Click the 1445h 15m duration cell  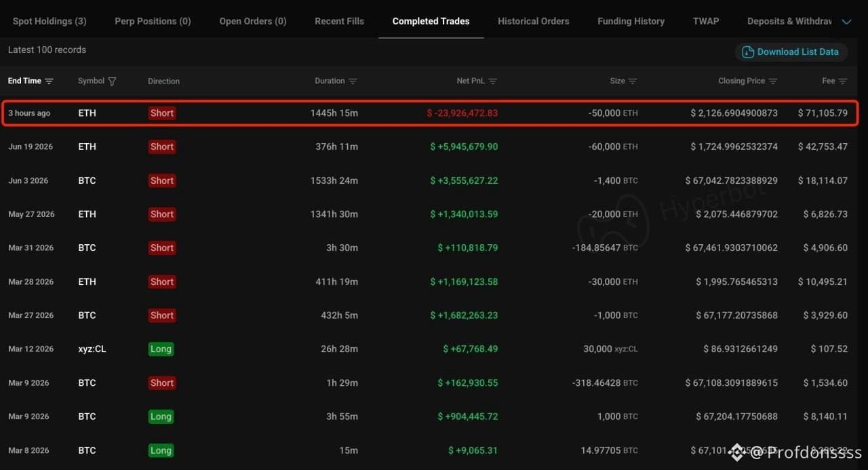(334, 113)
